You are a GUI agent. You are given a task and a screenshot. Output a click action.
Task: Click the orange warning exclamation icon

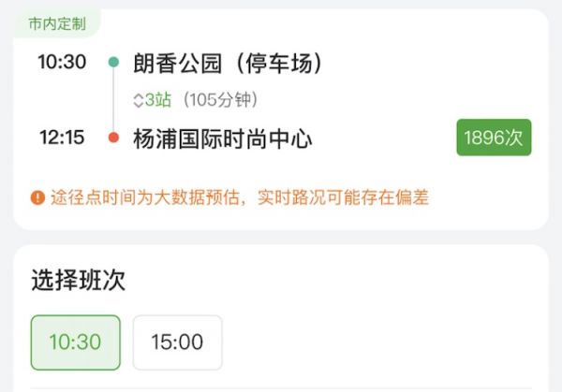[x=37, y=197]
